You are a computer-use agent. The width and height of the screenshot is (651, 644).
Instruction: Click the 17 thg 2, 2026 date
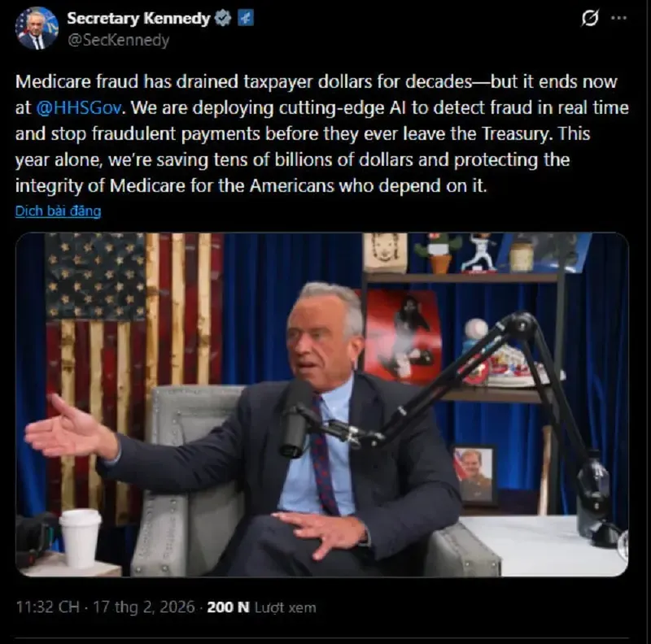[144, 607]
